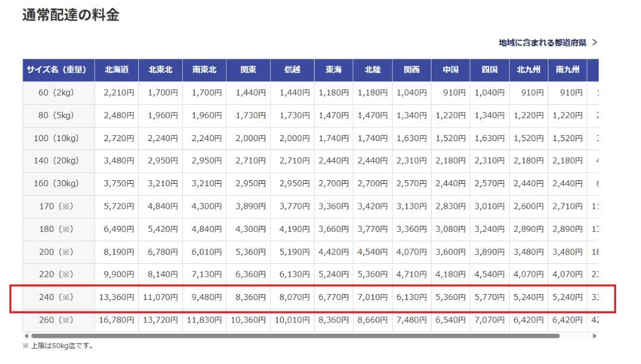Click the left arrow of the horizontal scrollbar
This screenshot has height=364, width=641.
coord(26,336)
